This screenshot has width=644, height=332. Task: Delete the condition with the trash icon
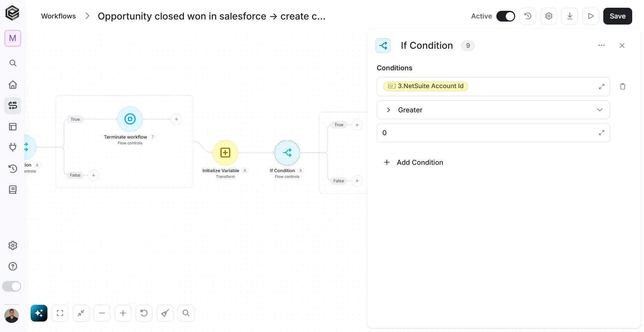click(622, 86)
